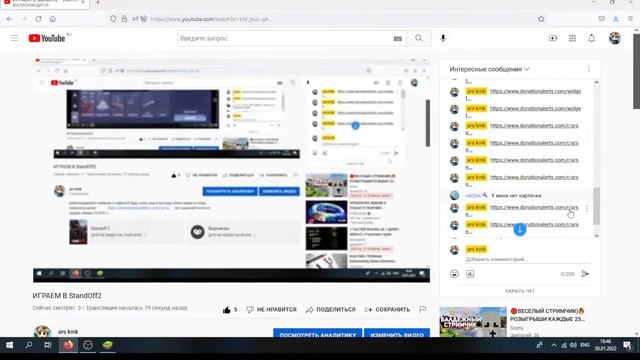Viewport: 640px width, 360px height.
Task: Open the recommended video title 'ВЕСЕЛЫЙ СТРИМЧИК'
Action: (547, 315)
